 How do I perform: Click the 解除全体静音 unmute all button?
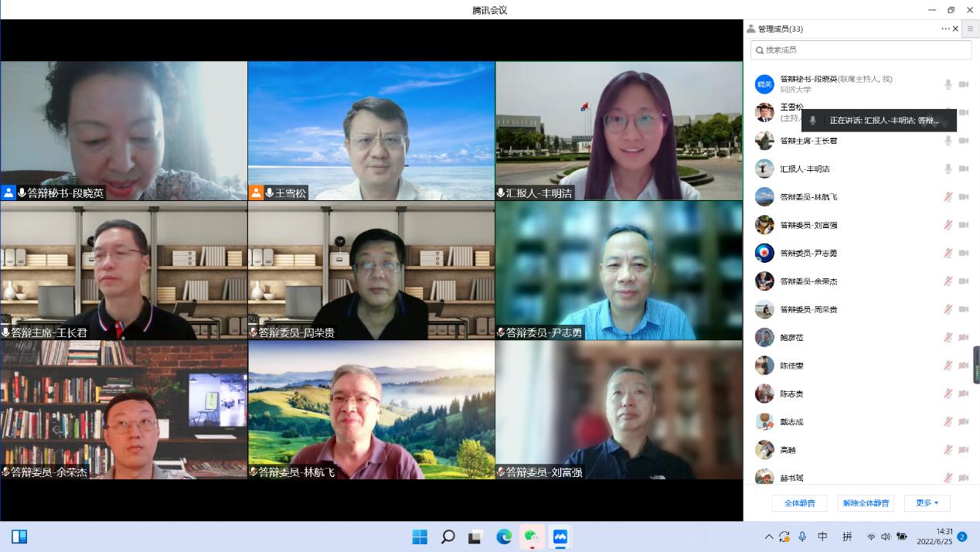[x=866, y=503]
